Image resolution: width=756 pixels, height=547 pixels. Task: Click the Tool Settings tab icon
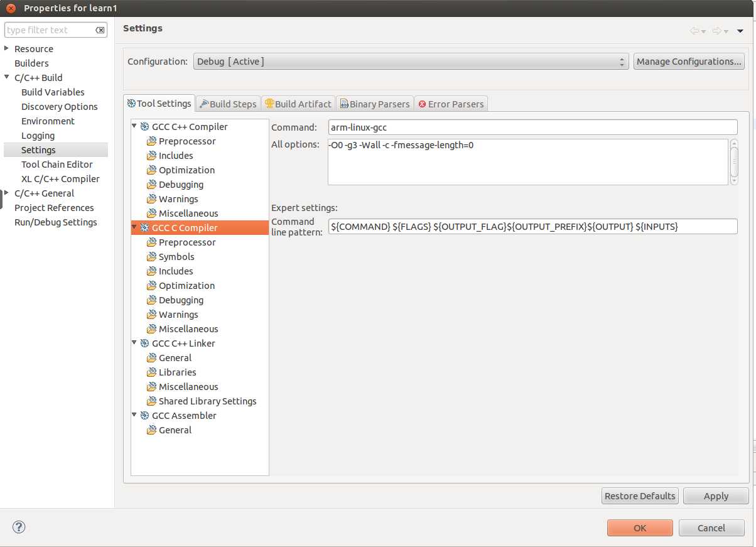click(131, 104)
